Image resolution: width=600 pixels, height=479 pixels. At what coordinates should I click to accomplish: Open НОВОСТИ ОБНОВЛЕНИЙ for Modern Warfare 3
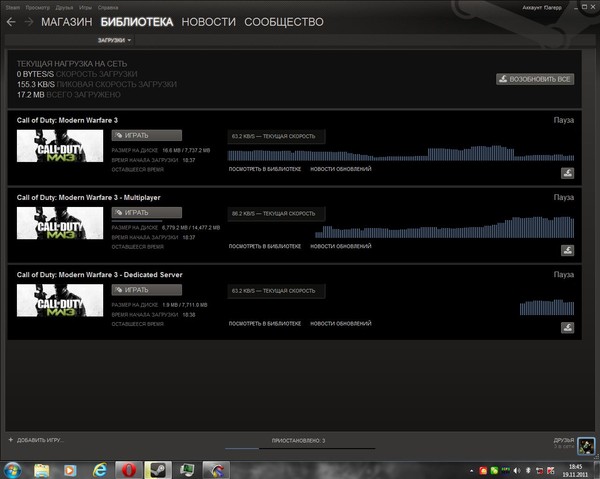point(341,169)
